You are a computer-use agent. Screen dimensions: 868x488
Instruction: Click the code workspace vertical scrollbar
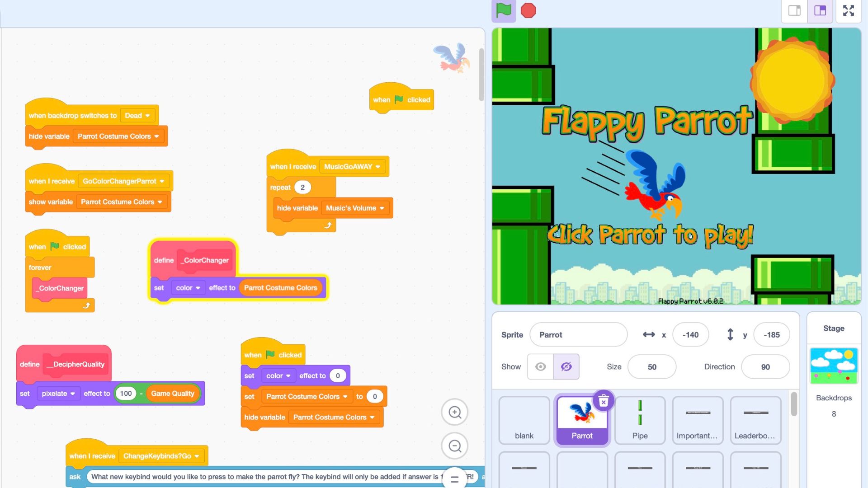point(481,75)
